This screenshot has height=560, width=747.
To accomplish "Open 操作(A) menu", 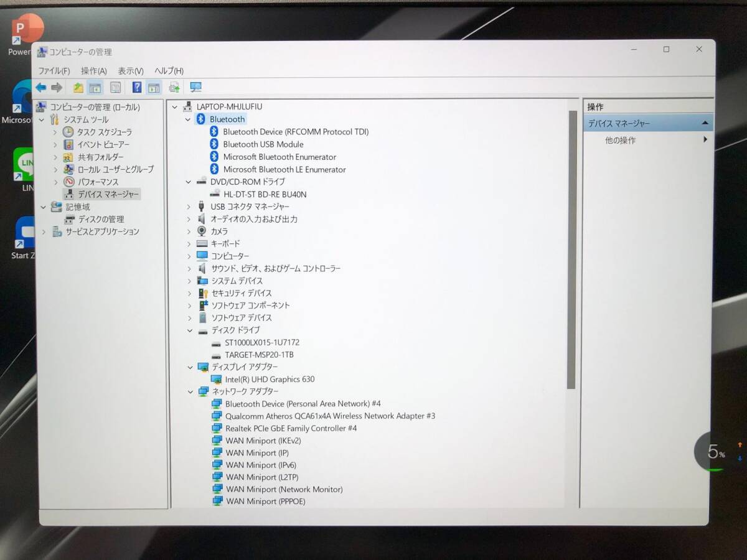I will tap(94, 71).
